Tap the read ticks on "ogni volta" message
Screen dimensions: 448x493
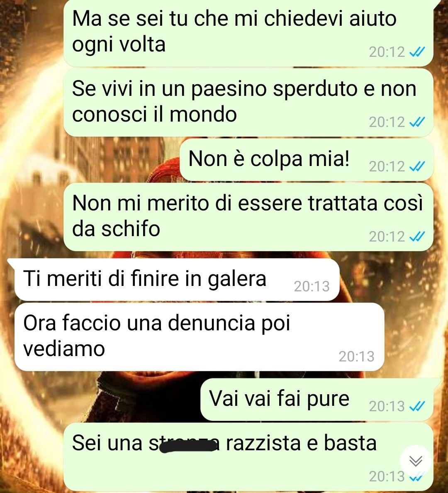point(417,52)
